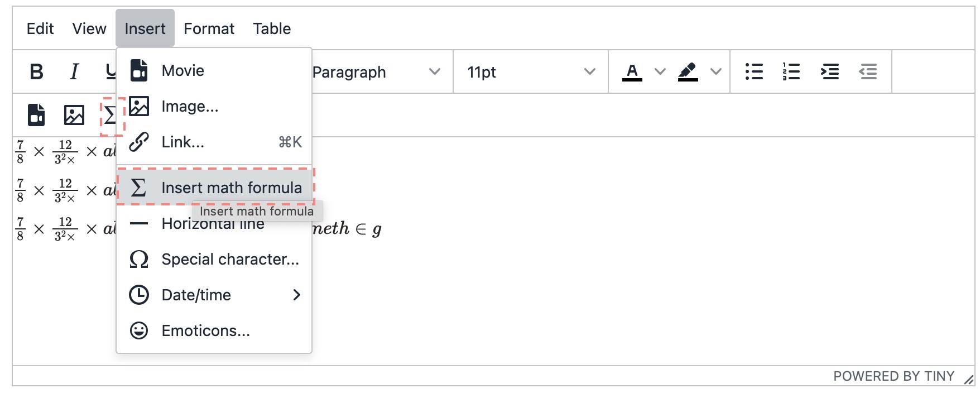Toggle bold formatting button
This screenshot has width=980, height=393.
[x=37, y=71]
